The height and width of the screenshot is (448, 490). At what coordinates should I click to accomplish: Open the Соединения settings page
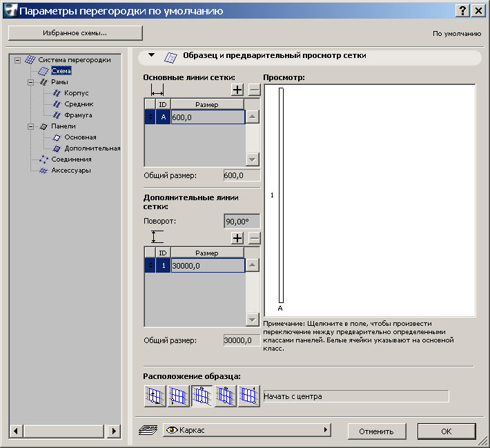71,159
